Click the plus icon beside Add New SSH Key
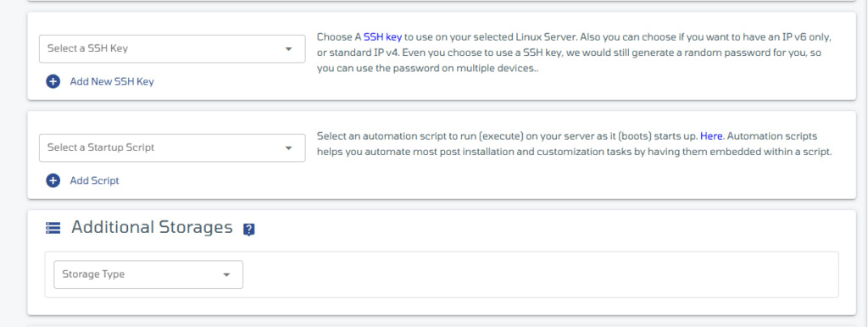The image size is (868, 327). click(x=53, y=82)
